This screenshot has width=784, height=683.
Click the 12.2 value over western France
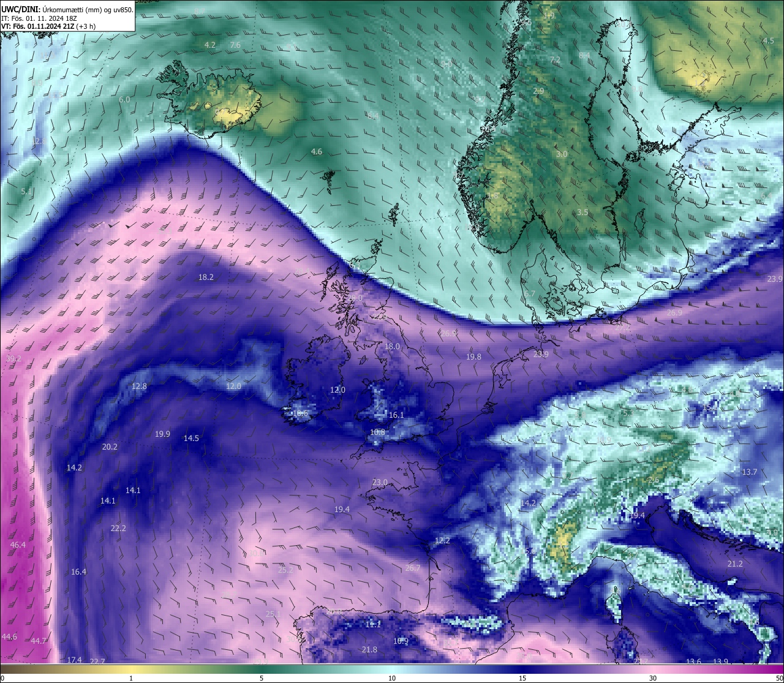click(x=442, y=540)
